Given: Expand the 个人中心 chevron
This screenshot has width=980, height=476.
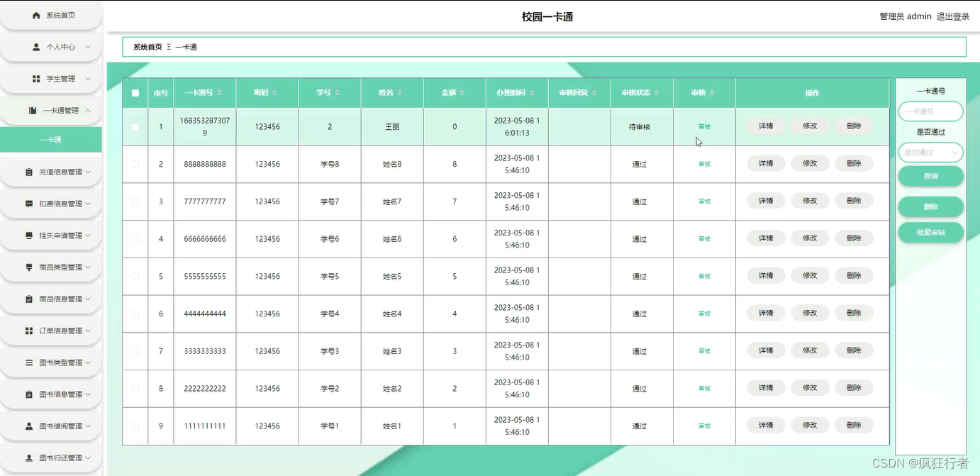Looking at the screenshot, I should coord(88,47).
